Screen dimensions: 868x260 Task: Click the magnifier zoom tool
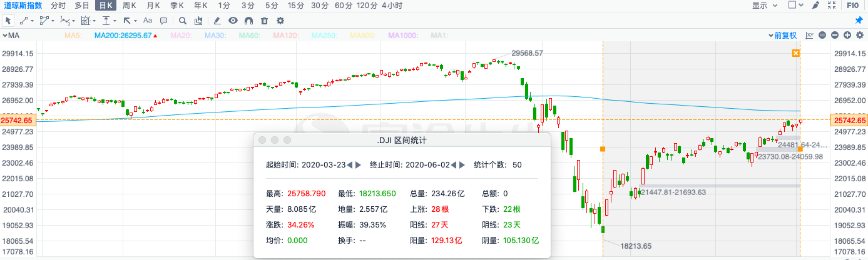click(x=183, y=21)
